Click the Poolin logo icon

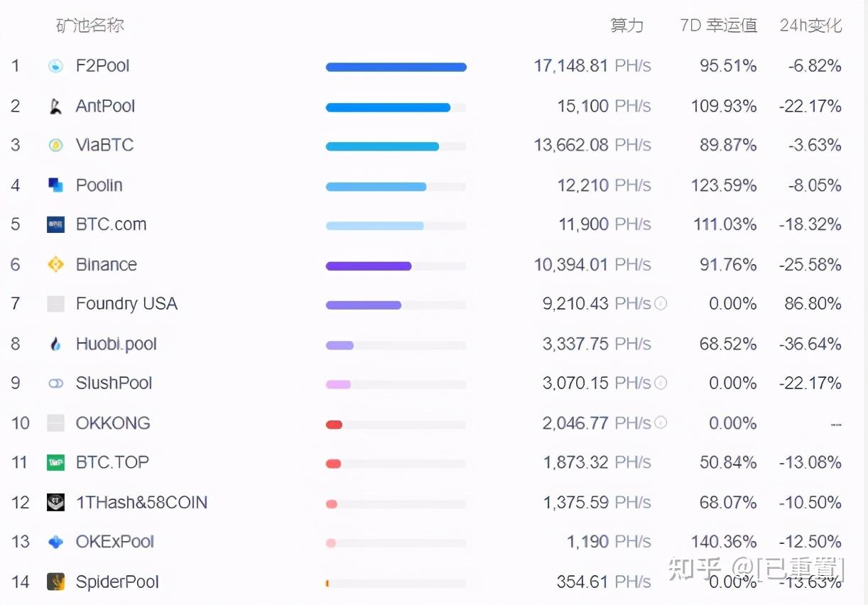tap(55, 185)
